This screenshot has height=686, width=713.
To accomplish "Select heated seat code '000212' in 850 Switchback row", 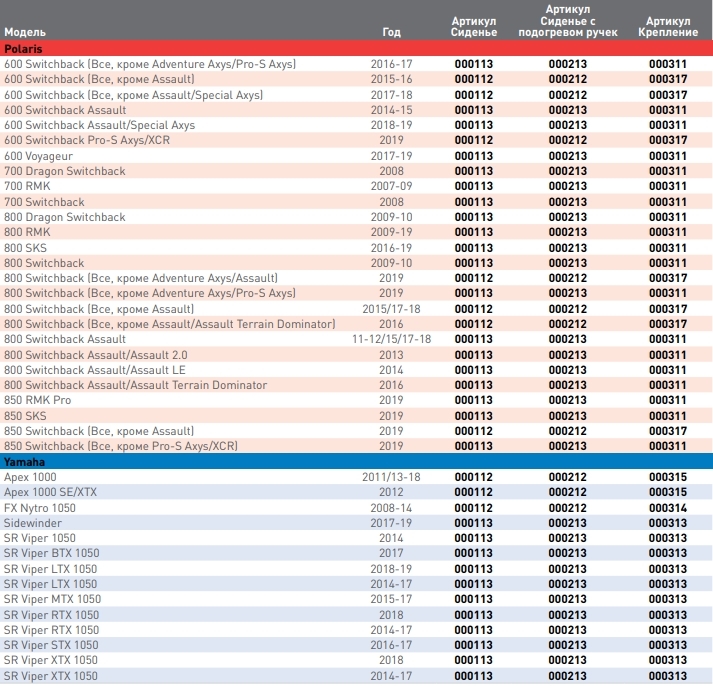I will tap(568, 431).
